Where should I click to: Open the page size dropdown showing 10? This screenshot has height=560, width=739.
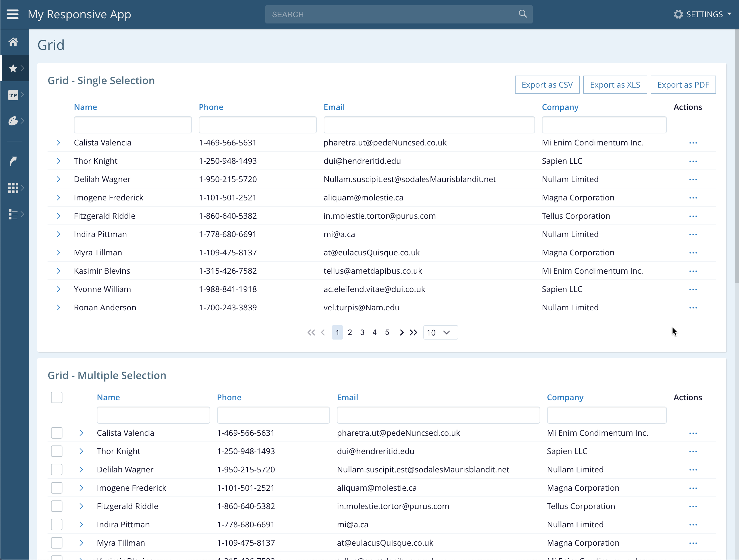[440, 333]
